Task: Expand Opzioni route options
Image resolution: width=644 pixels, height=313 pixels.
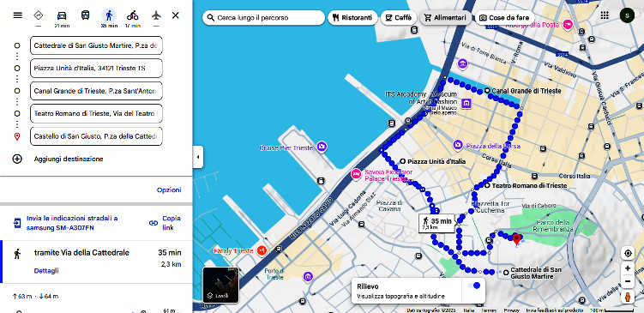Action: 169,190
